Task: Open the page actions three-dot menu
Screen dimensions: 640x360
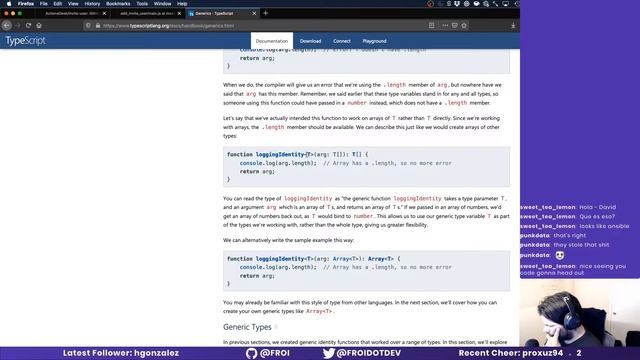Action: click(445, 25)
